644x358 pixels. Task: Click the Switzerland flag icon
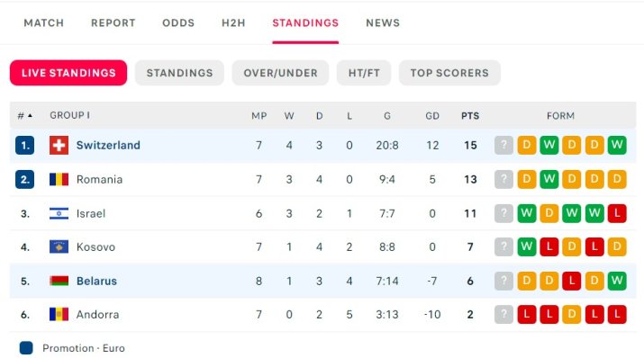click(x=59, y=145)
